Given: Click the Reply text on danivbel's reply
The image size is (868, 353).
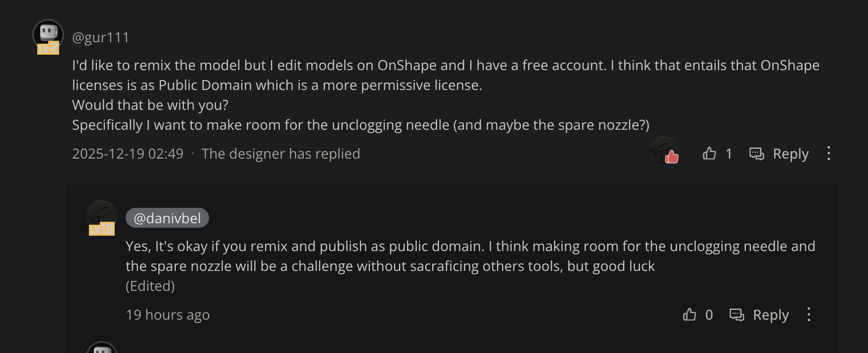Looking at the screenshot, I should coord(771,315).
